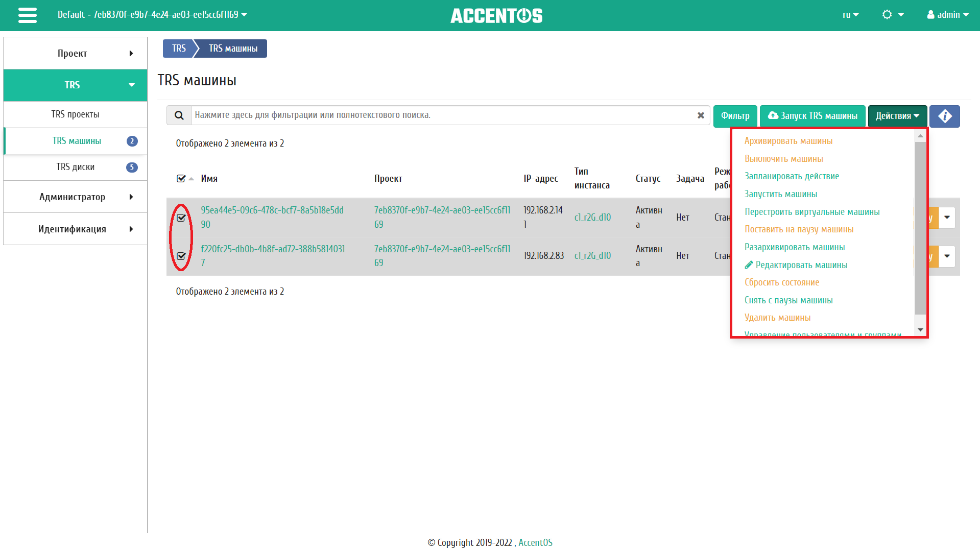Select Снять с паузы машины
Screen dimensions: 980x551
(788, 300)
